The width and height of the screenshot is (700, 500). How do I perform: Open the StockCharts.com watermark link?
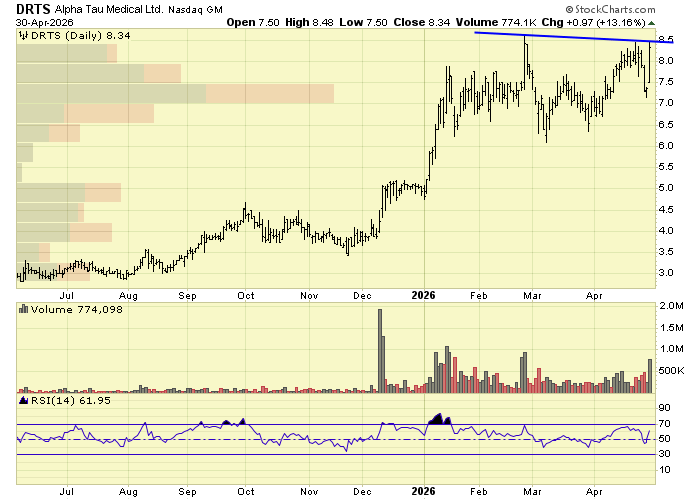coord(615,9)
